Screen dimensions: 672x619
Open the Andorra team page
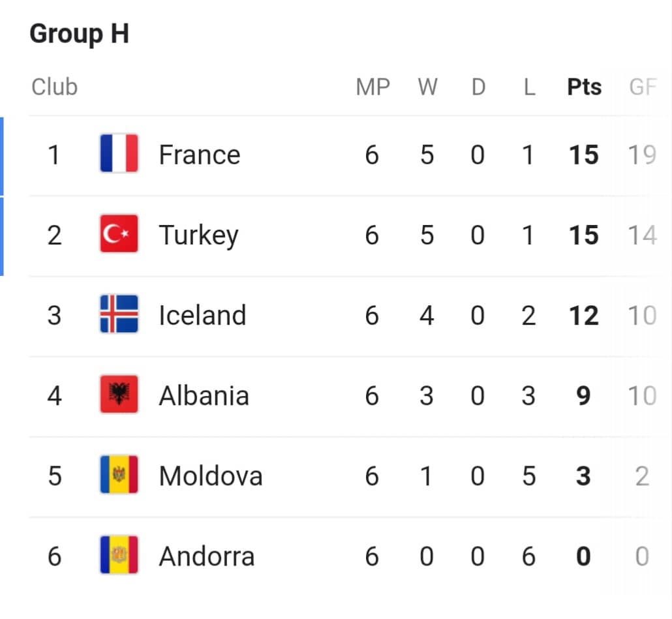point(207,556)
